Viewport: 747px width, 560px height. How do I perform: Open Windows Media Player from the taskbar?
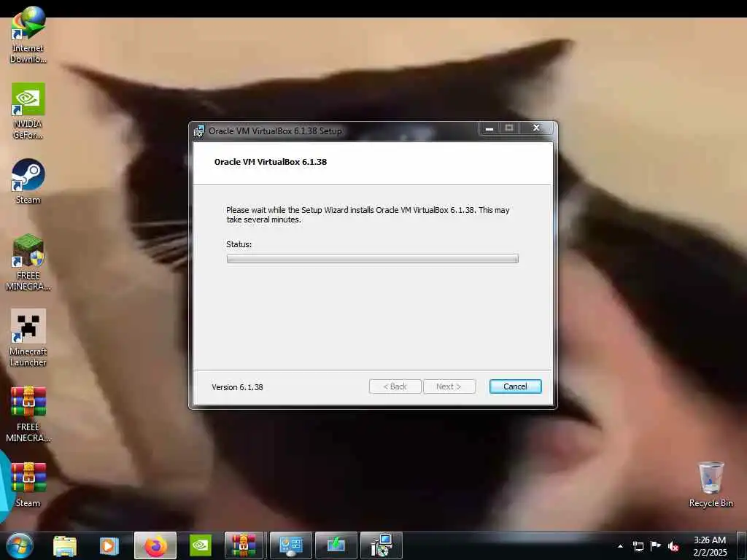click(109, 545)
